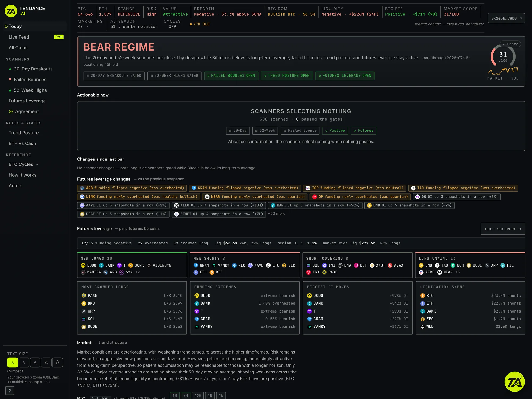Select the 1H timeframe tab
The image size is (532, 399).
(175, 396)
